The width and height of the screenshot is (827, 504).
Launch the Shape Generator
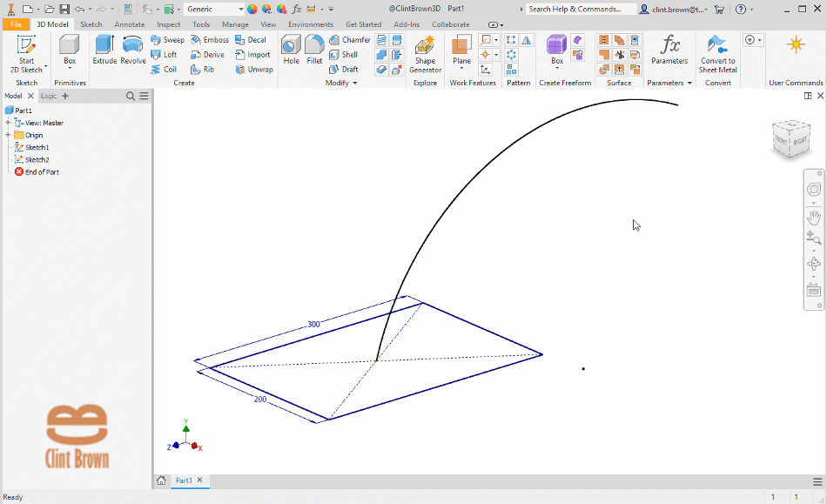(424, 52)
